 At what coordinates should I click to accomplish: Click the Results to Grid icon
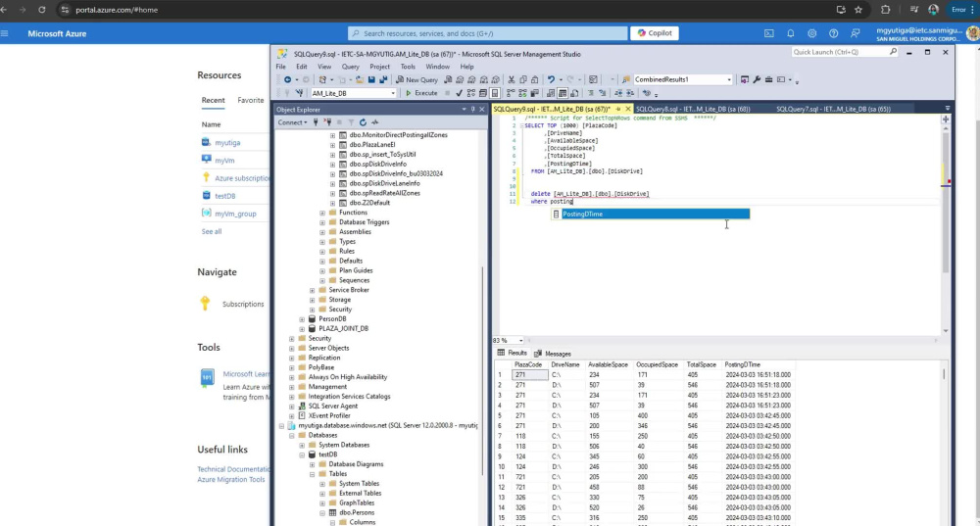pyautogui.click(x=563, y=93)
